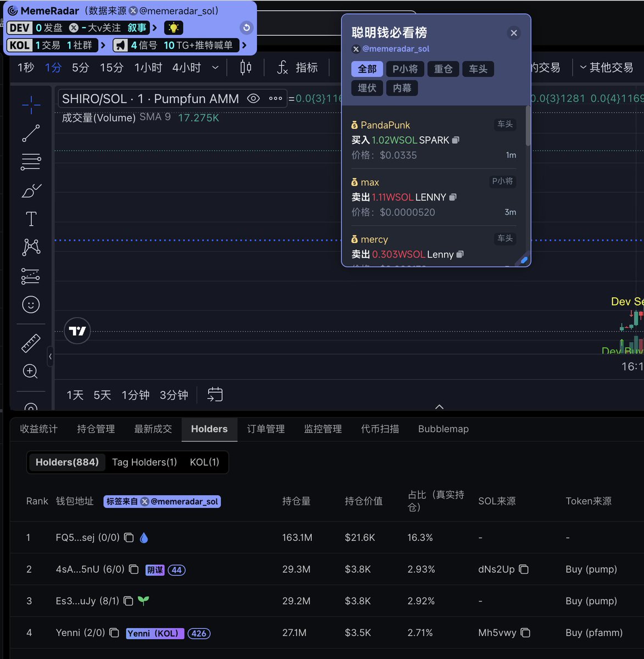
Task: Open the more timeframes dropdown after 4小时
Action: (x=215, y=68)
